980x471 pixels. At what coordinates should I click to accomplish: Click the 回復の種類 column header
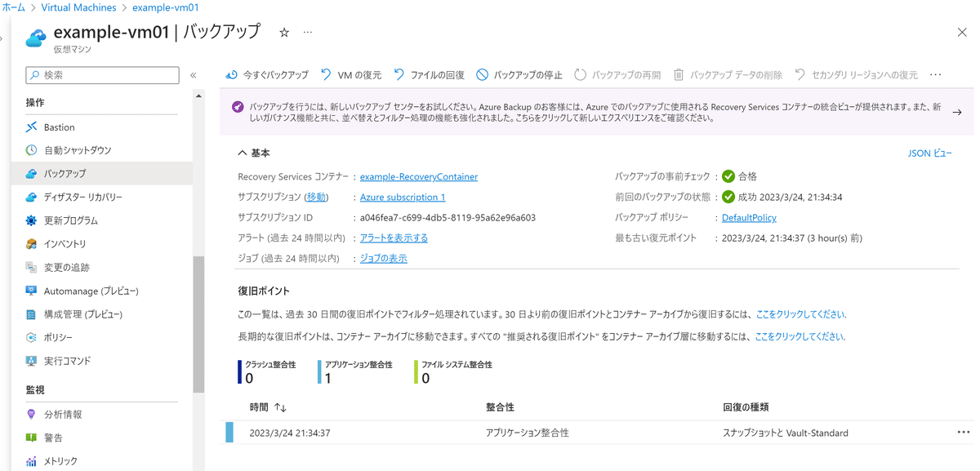coord(746,407)
